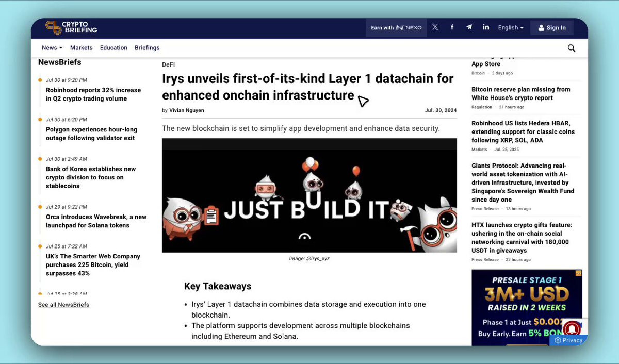Click the Jul 30 at 6:20 PM timestamp
Screen dimensions: 619x364
click(x=66, y=120)
